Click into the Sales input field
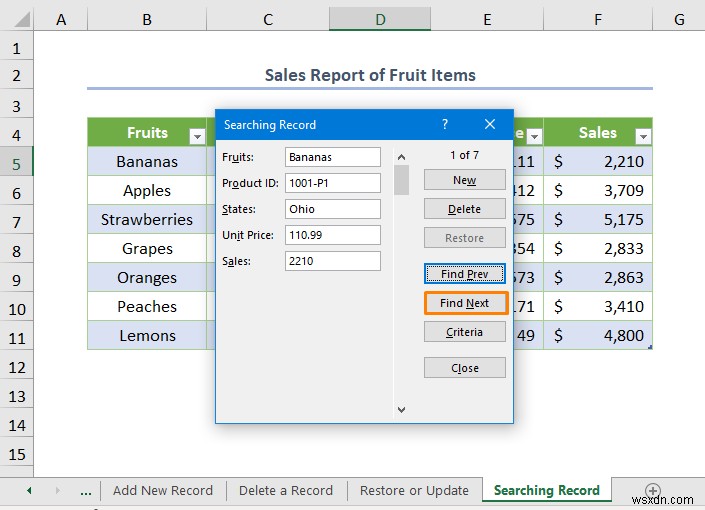Screen dimensions: 705x510 (333, 261)
